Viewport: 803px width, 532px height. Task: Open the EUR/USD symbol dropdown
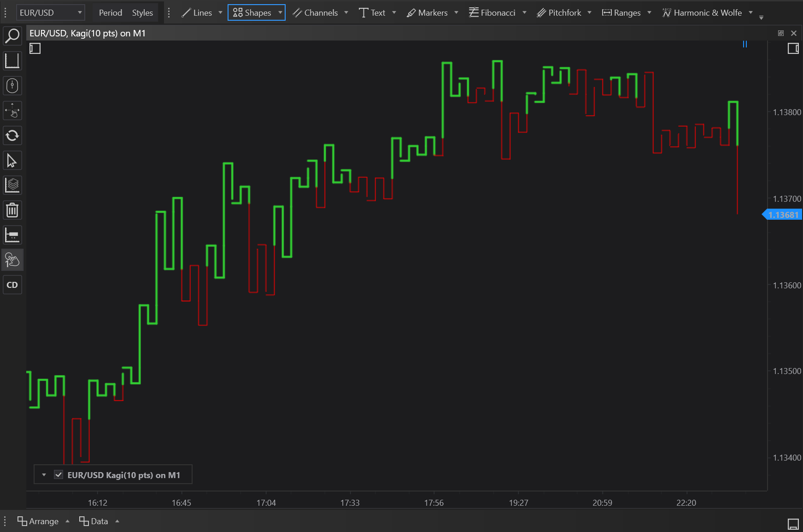(51, 13)
